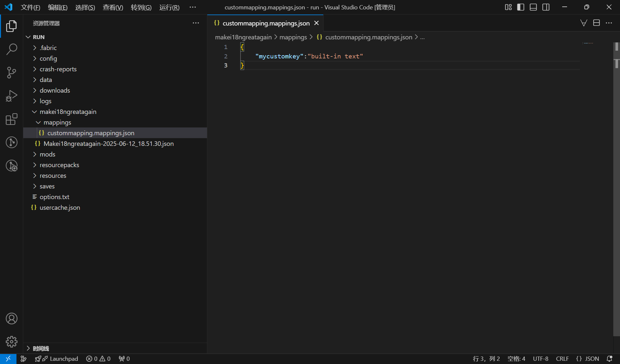Screen dimensions: 620x364
Task: Open the Explorer view in activity bar
Action: 12,26
